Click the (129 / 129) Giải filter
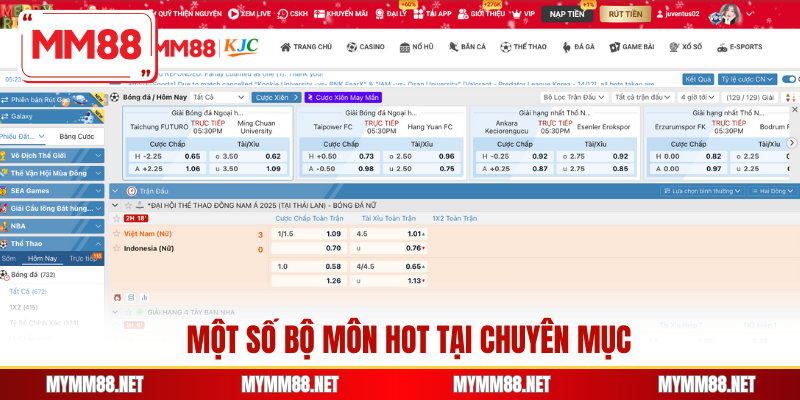This screenshot has height=400, width=800. 750,97
